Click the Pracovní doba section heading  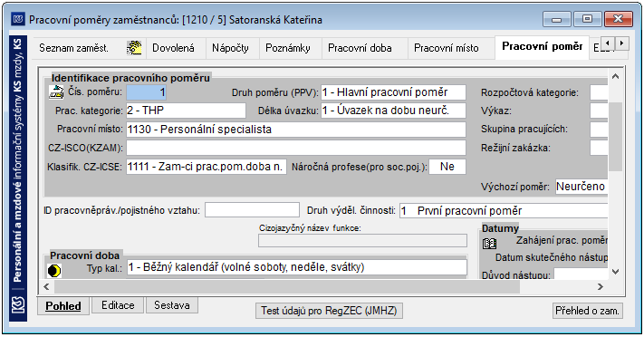pos(84,255)
